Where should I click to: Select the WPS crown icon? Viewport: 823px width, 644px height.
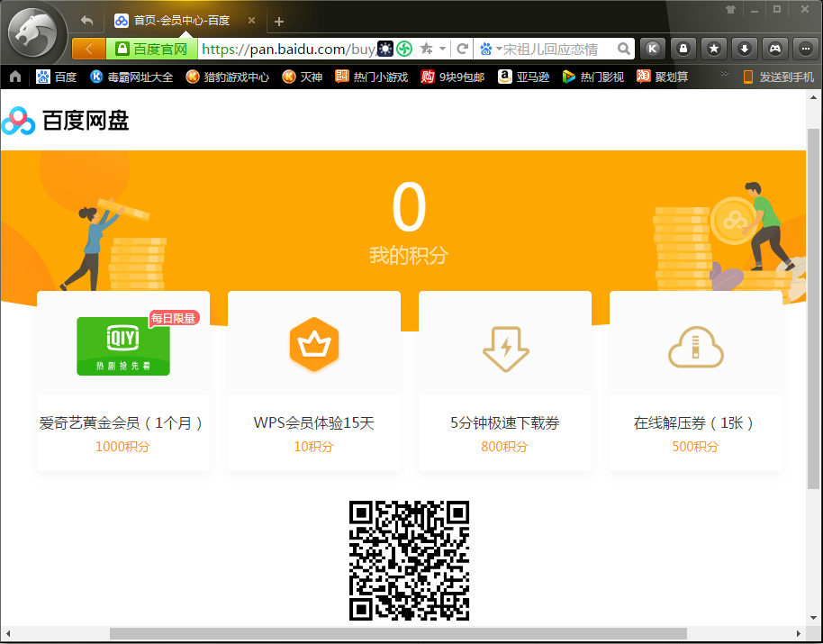(x=313, y=344)
